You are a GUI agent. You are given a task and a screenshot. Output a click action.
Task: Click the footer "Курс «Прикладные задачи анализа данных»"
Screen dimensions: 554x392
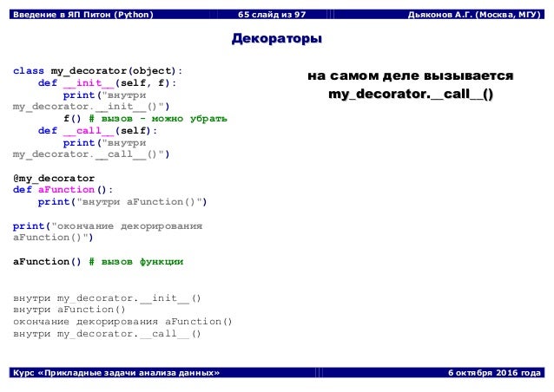116,373
